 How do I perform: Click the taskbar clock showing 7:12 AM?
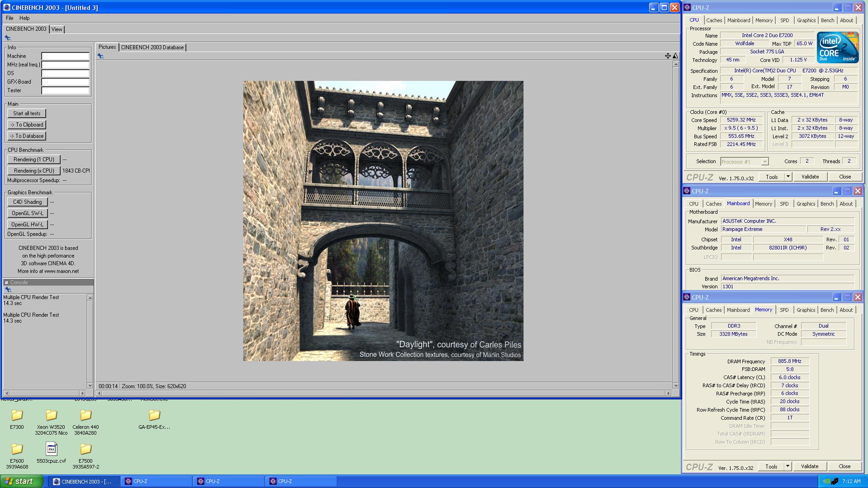[851, 481]
